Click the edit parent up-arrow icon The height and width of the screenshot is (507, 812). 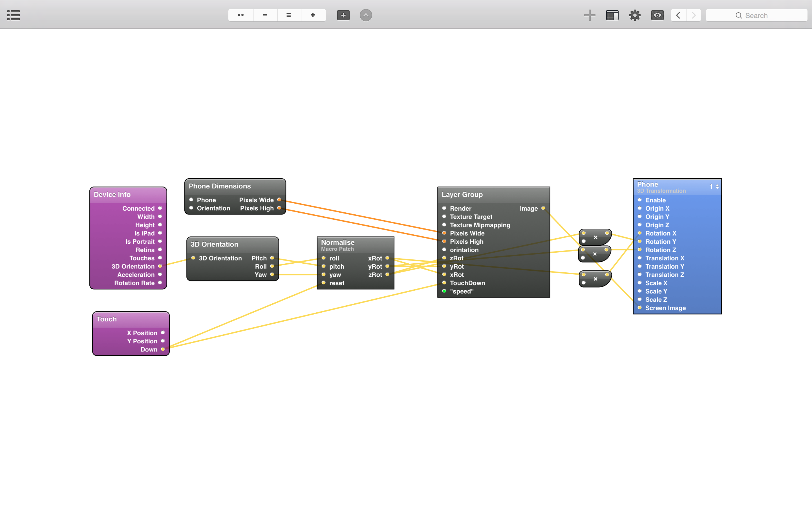(x=366, y=15)
